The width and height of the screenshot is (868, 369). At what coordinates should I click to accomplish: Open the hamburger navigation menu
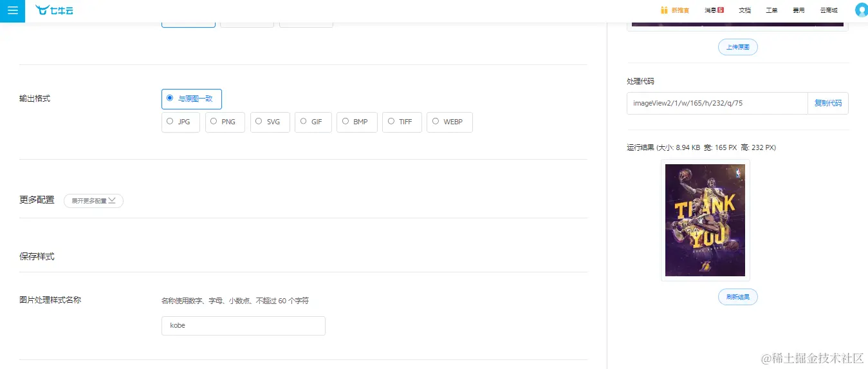click(x=12, y=11)
